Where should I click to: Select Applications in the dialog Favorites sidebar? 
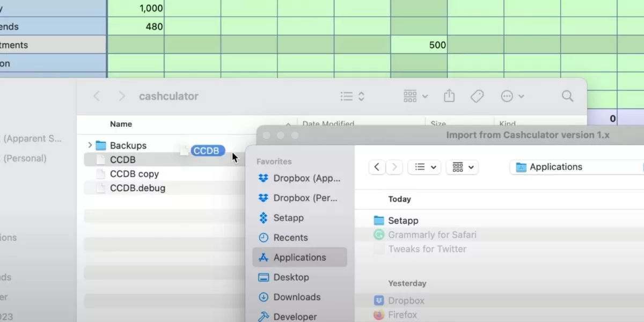pos(299,258)
